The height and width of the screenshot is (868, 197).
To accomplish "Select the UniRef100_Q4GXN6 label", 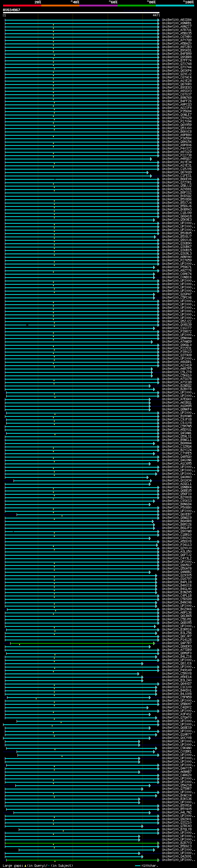I will 177,460.
